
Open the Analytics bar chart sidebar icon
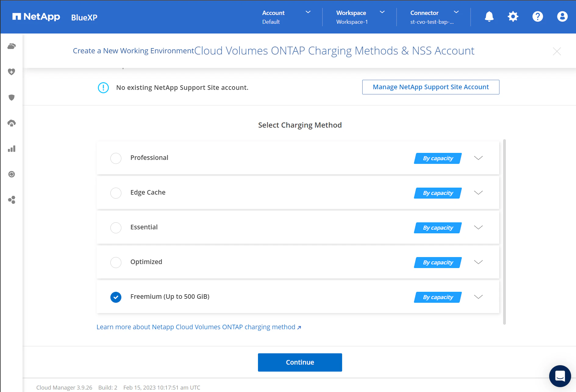pyautogui.click(x=12, y=149)
